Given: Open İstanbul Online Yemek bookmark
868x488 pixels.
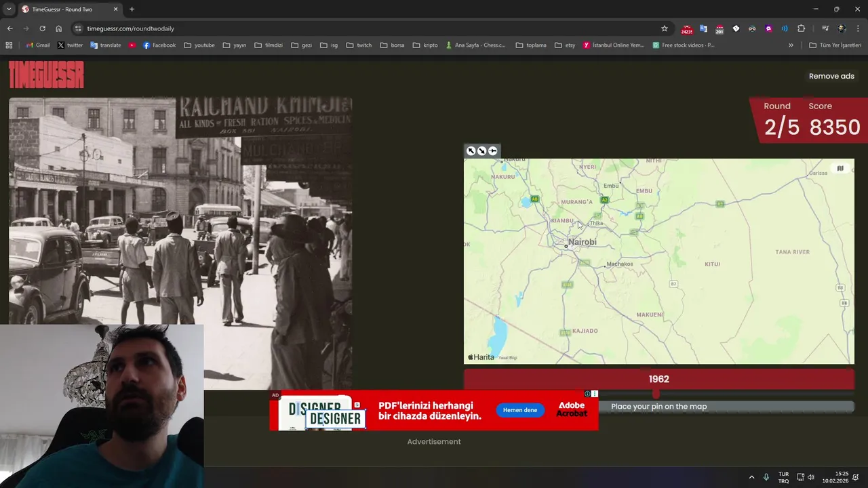Looking at the screenshot, I should 614,45.
